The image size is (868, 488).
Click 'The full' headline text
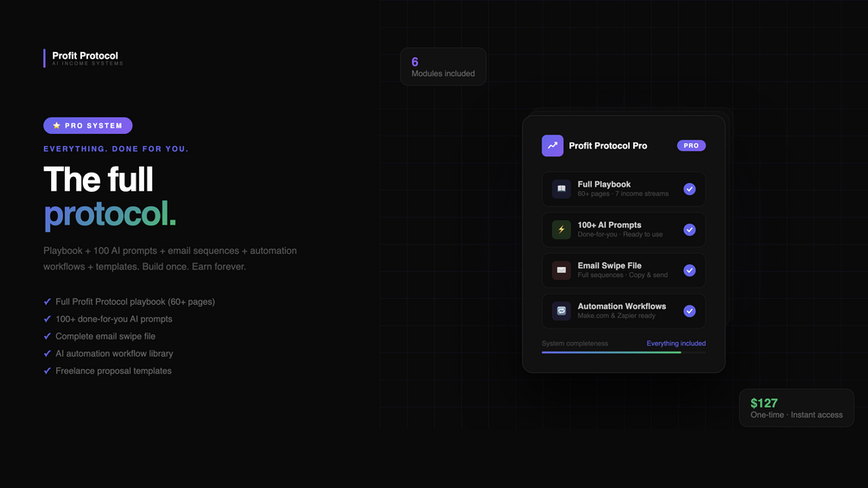click(98, 180)
